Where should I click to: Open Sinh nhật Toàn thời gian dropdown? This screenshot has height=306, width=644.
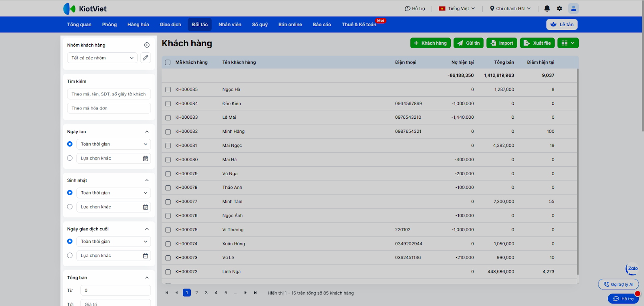click(114, 193)
